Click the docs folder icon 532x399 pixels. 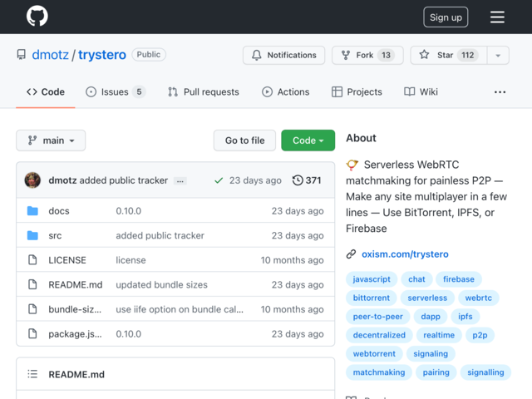point(32,210)
